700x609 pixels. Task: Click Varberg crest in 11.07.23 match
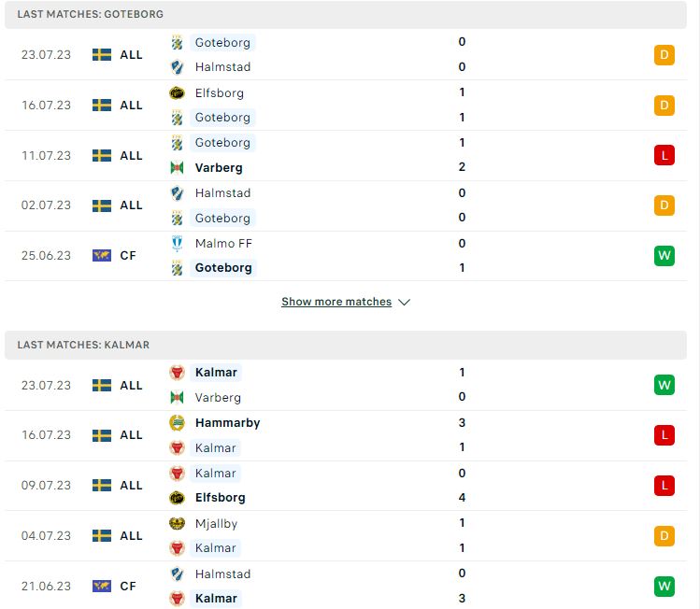(x=177, y=168)
